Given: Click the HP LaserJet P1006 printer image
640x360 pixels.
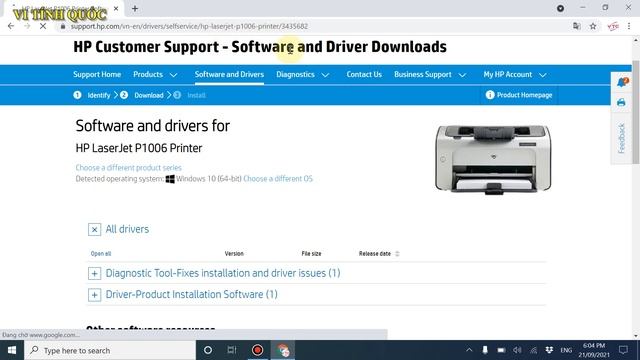Looking at the screenshot, I should coord(493,159).
